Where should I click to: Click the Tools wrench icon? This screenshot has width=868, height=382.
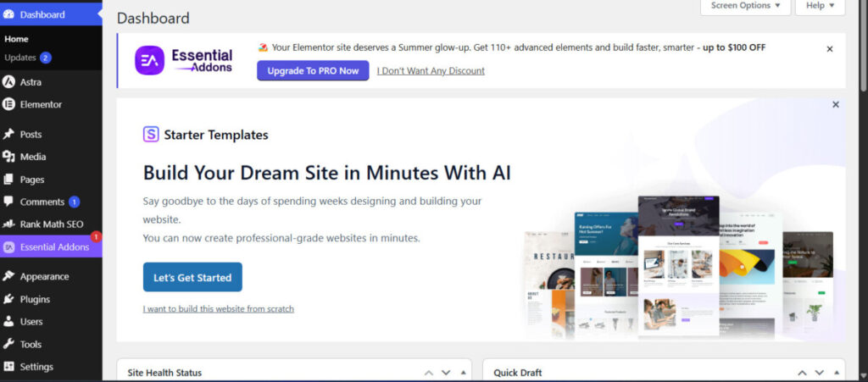8,344
